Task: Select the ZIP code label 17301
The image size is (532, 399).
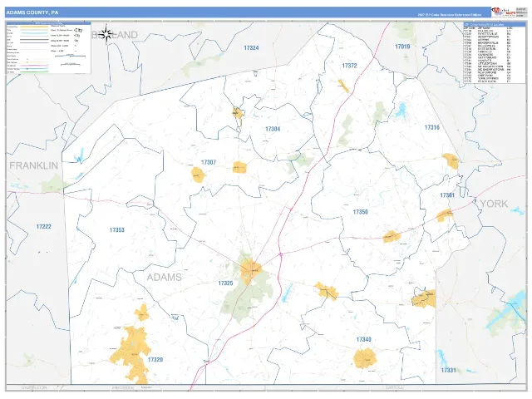Action: (447, 195)
